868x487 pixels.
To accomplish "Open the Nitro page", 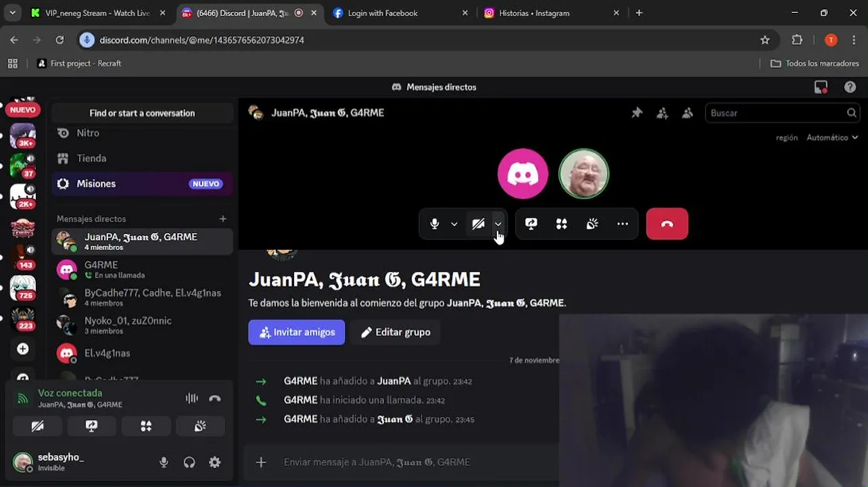I will click(142, 133).
